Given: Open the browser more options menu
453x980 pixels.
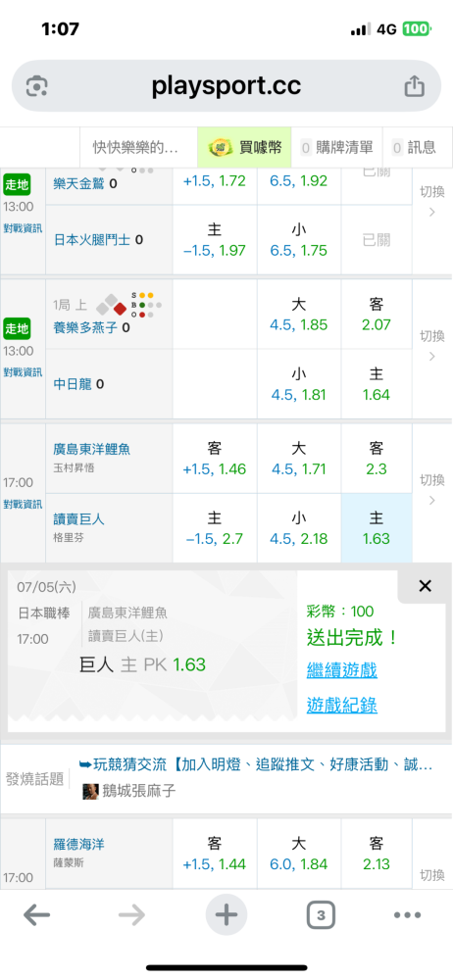Looking at the screenshot, I should [407, 915].
